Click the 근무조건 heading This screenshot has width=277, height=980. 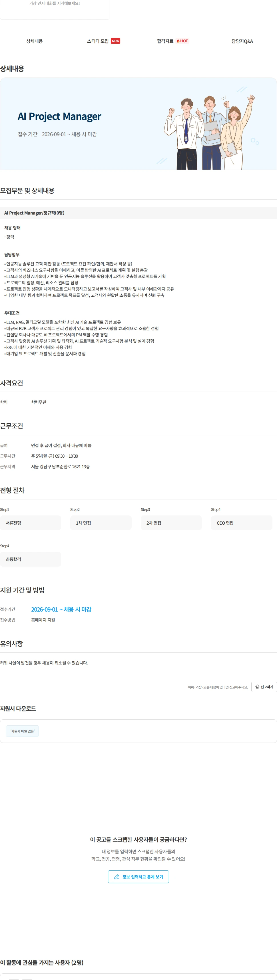pos(11,426)
